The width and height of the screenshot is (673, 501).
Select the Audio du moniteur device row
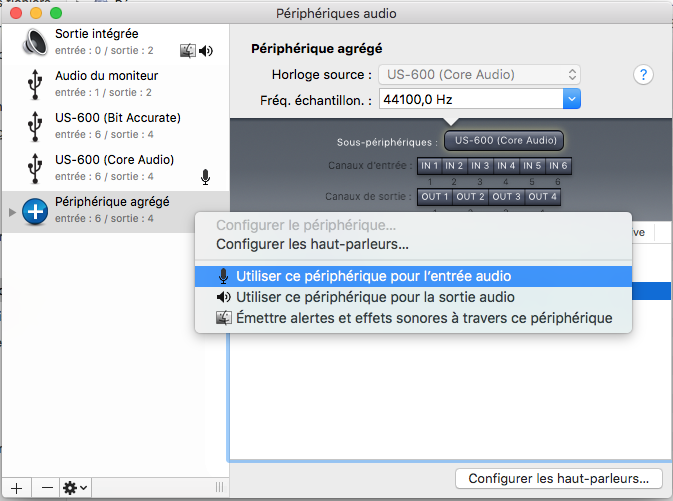115,84
